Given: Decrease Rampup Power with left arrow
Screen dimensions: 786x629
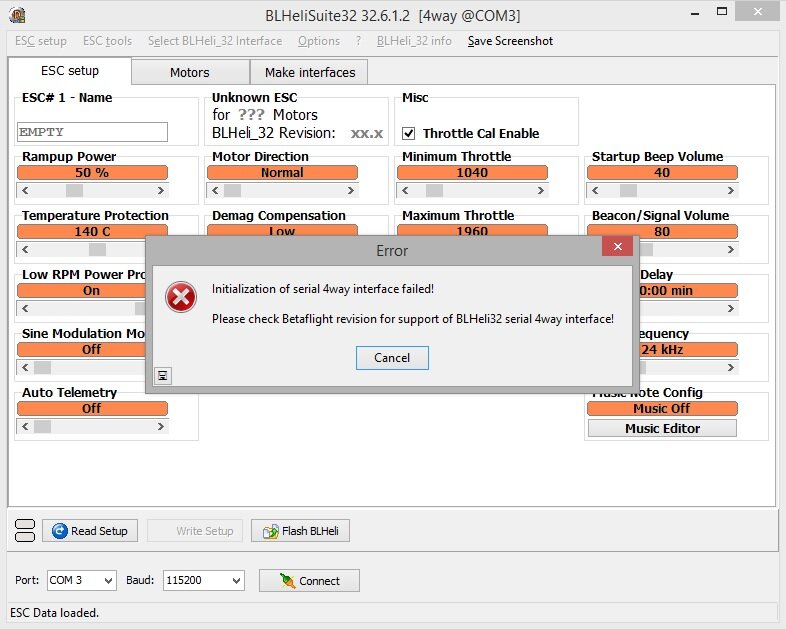Looking at the screenshot, I should (25, 190).
